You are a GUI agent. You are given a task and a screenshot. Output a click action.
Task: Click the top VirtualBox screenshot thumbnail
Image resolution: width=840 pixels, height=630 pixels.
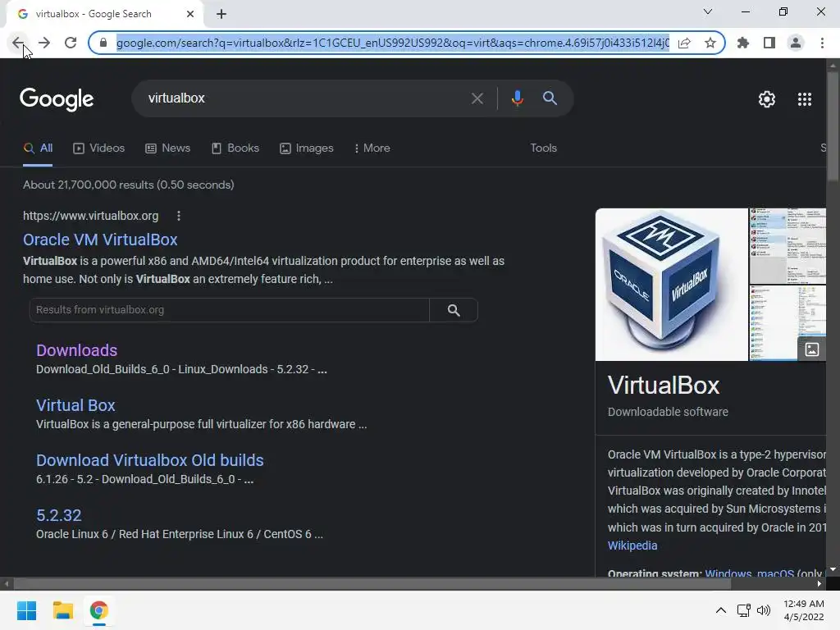(787, 246)
